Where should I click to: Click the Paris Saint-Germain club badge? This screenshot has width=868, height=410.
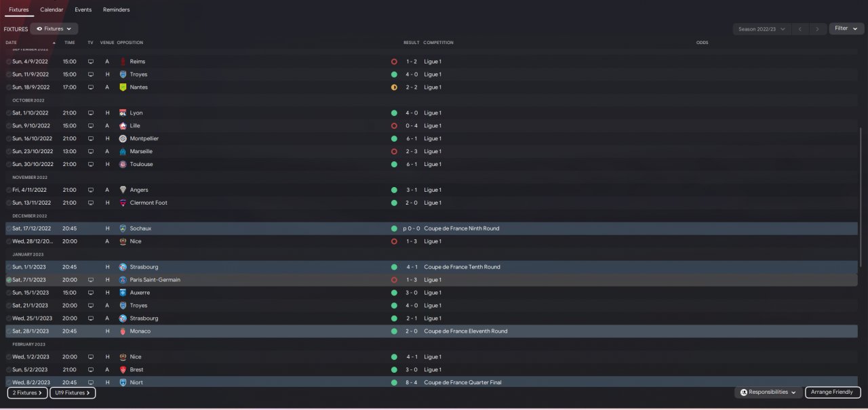(123, 280)
